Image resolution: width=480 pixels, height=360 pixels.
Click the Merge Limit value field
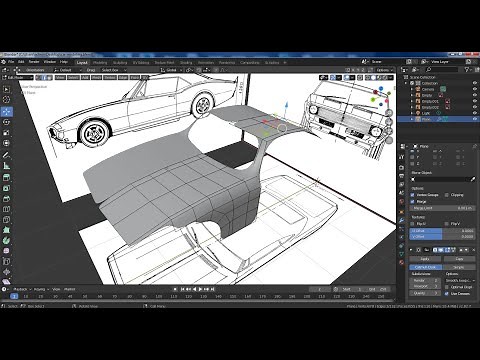point(442,208)
